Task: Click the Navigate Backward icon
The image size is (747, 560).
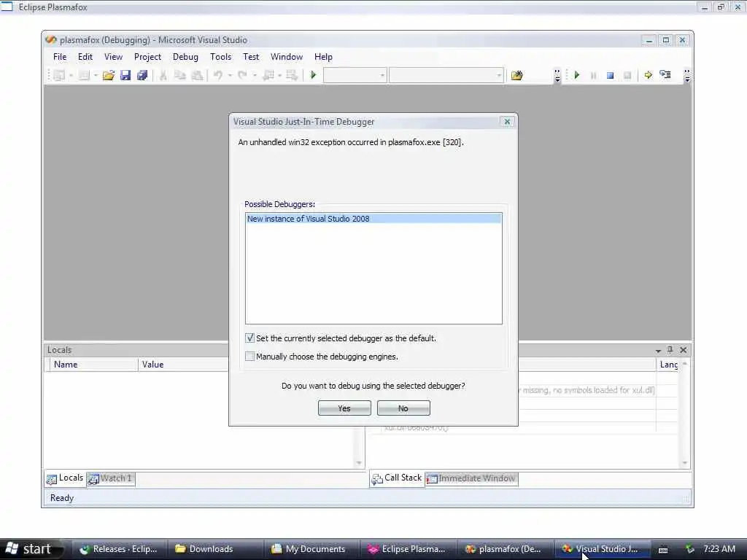Action: point(268,75)
